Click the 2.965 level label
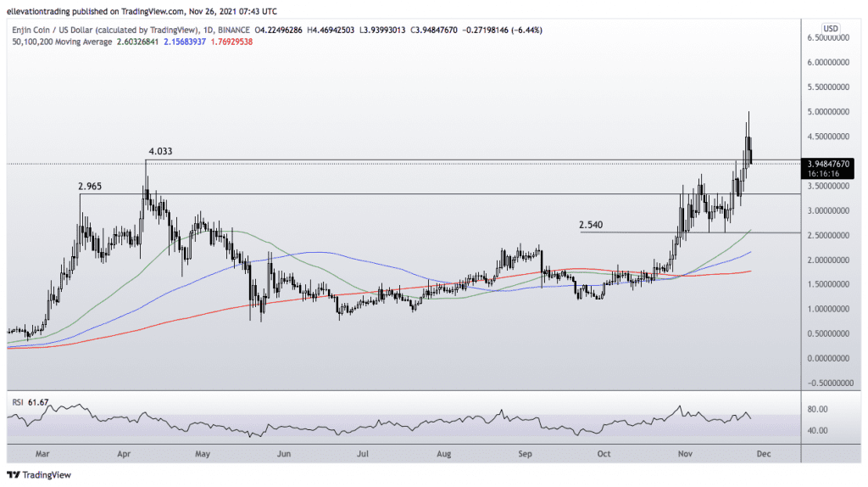The height and width of the screenshot is (487, 868). click(x=90, y=186)
